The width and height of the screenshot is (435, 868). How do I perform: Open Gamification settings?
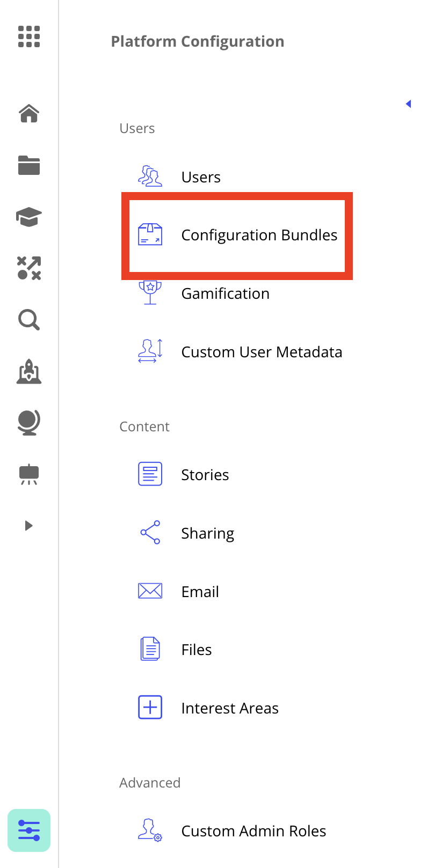coord(225,293)
